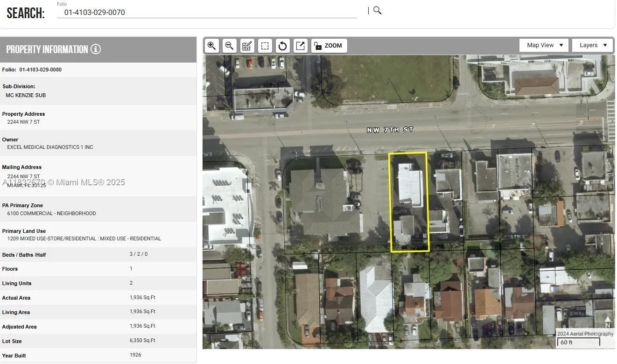Image resolution: width=617 pixels, height=364 pixels.
Task: Open the map in a new window
Action: coord(300,45)
